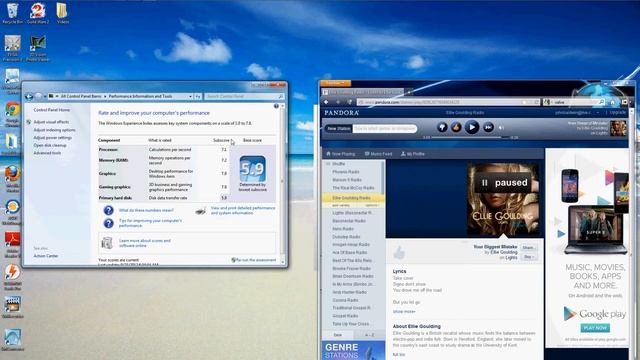640x360 pixels.
Task: Click Learn more about scores online link
Action: (144, 243)
